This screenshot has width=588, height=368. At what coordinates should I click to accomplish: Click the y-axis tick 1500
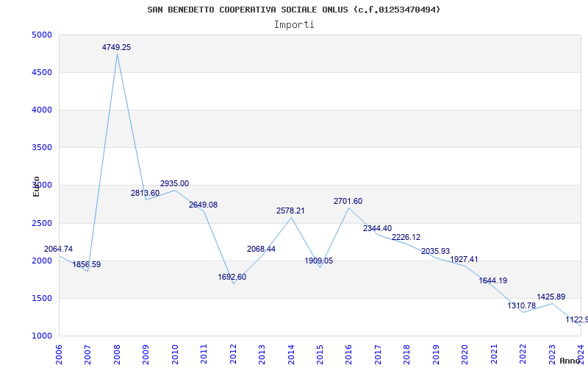[42, 299]
